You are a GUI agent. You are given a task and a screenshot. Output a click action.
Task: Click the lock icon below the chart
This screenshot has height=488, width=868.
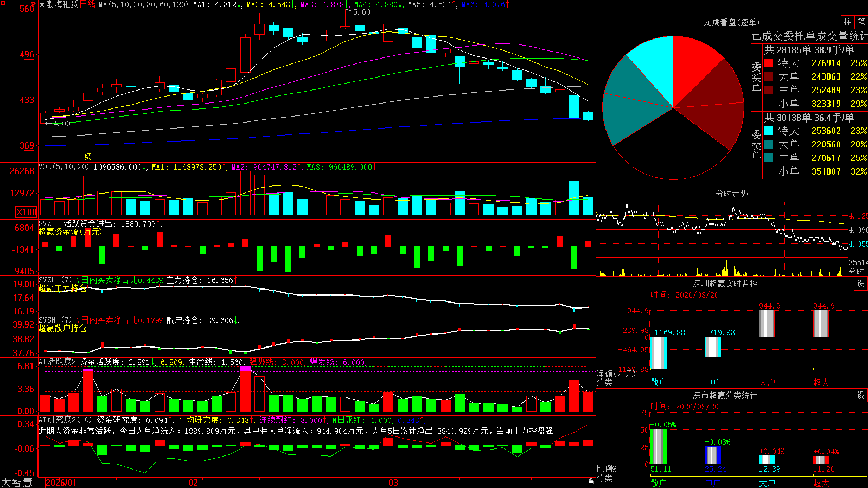[x=591, y=481]
